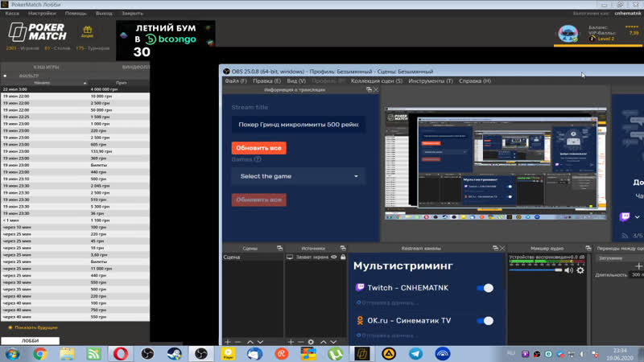This screenshot has width=644, height=362.
Task: Click the ЛОББИ button at lobby bottom
Action: [x=30, y=340]
